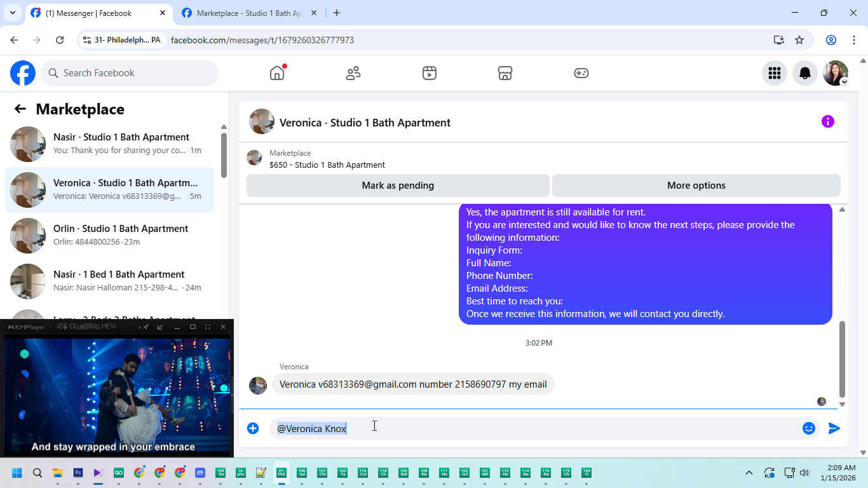The width and height of the screenshot is (868, 488).
Task: Open Photoshop from the taskbar
Action: pos(78,473)
